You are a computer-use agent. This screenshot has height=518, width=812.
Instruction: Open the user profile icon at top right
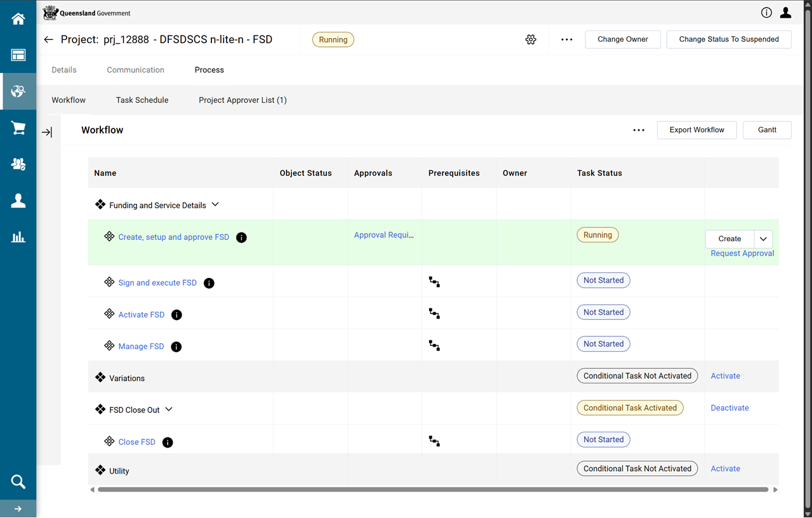tap(785, 13)
